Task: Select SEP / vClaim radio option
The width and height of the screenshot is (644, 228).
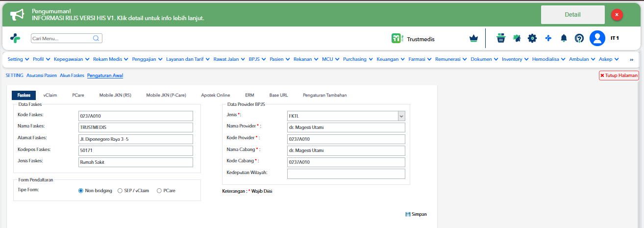Action: (120, 191)
